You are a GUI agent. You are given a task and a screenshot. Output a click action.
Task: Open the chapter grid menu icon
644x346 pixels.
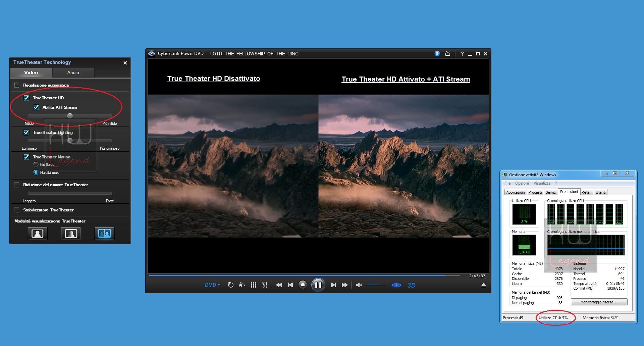[254, 285]
